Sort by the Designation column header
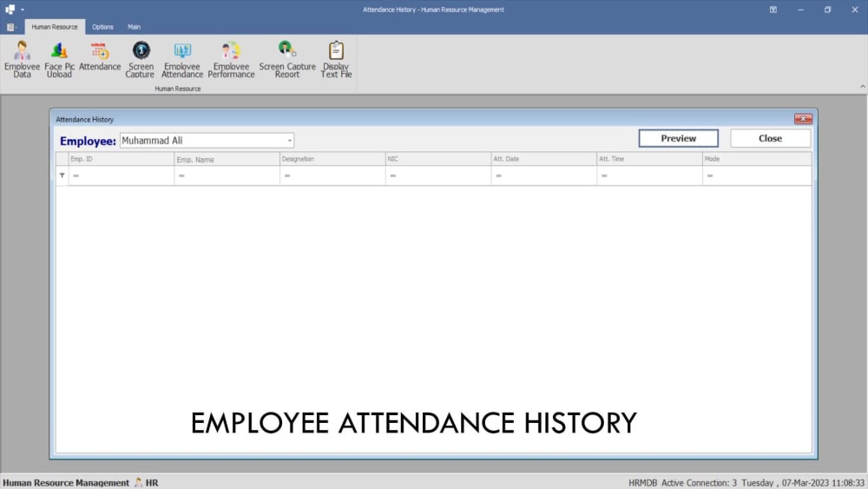The height and width of the screenshot is (489, 868). point(332,159)
